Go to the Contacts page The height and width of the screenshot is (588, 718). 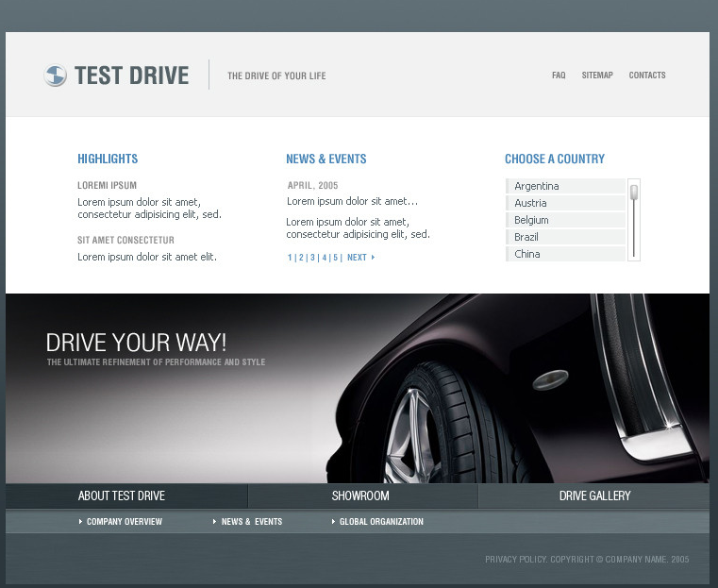coord(647,76)
